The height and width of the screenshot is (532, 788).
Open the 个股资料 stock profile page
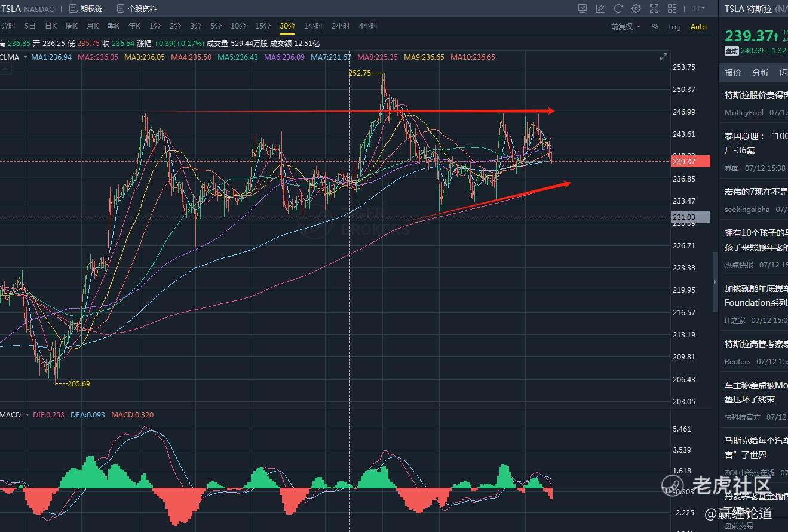pos(136,9)
